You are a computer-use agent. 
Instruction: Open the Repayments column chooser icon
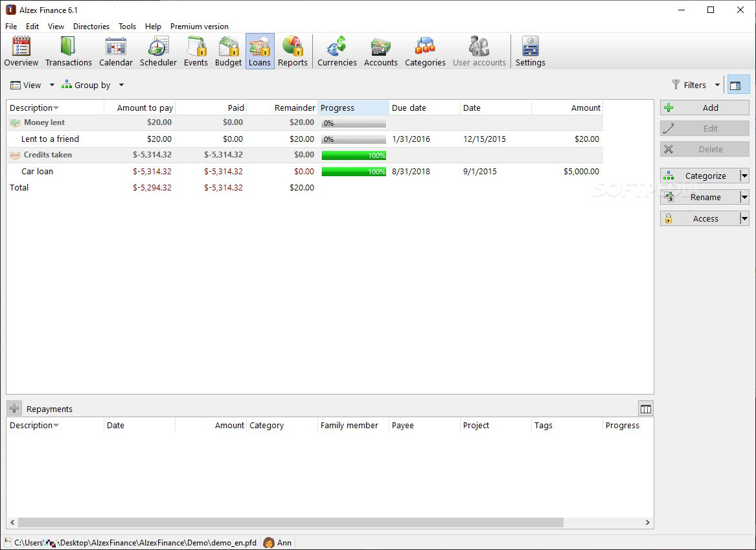pos(646,409)
